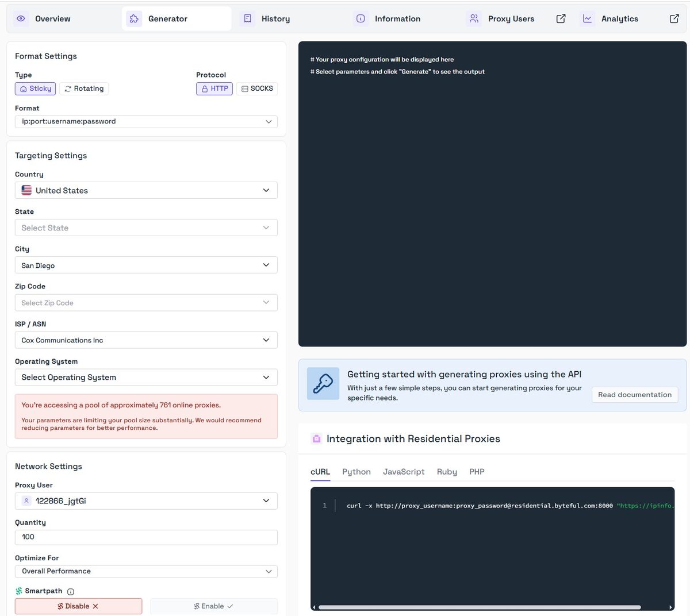Click the Quantity input field
The width and height of the screenshot is (690, 616).
(x=146, y=537)
